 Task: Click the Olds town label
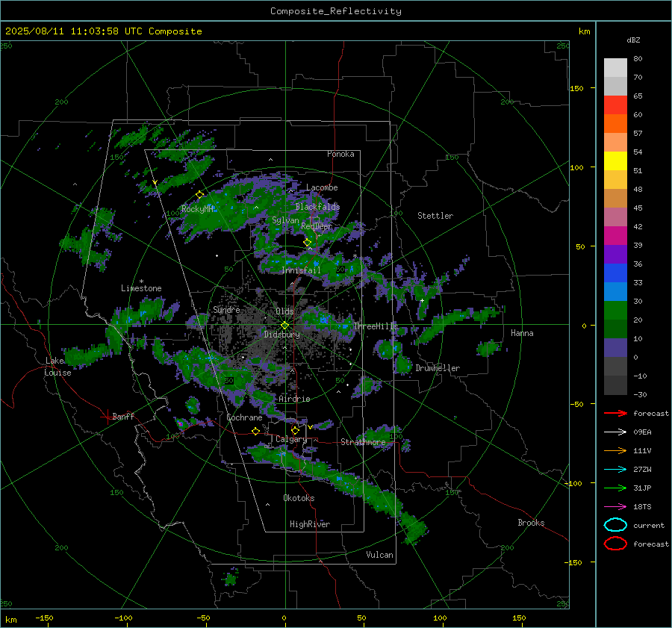284,311
